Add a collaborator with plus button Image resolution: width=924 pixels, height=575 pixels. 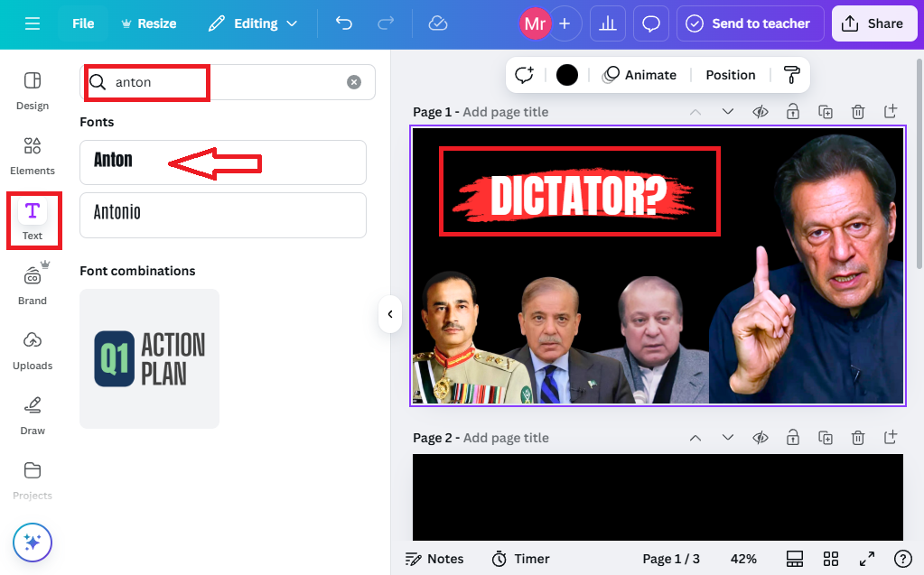pyautogui.click(x=565, y=23)
